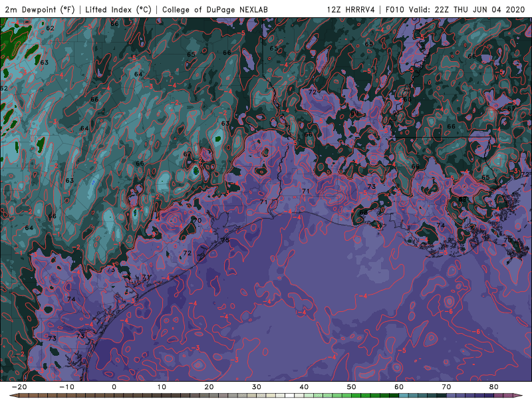Click the "College of DuPage NEXLAB" label

pos(215,10)
